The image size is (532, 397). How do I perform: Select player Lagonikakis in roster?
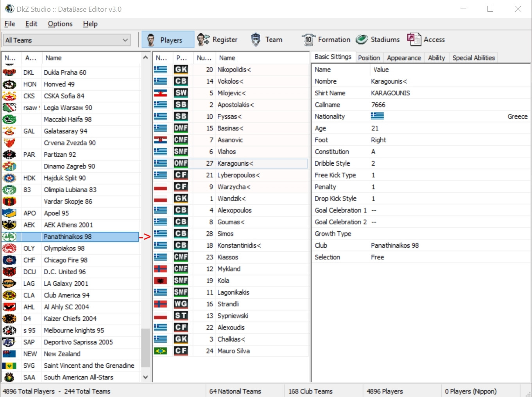(x=231, y=292)
